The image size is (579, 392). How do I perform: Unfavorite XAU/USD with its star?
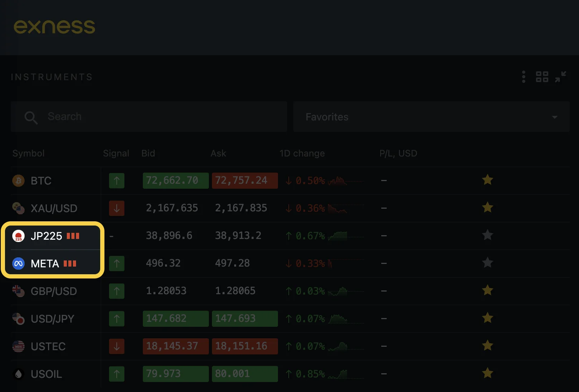488,207
